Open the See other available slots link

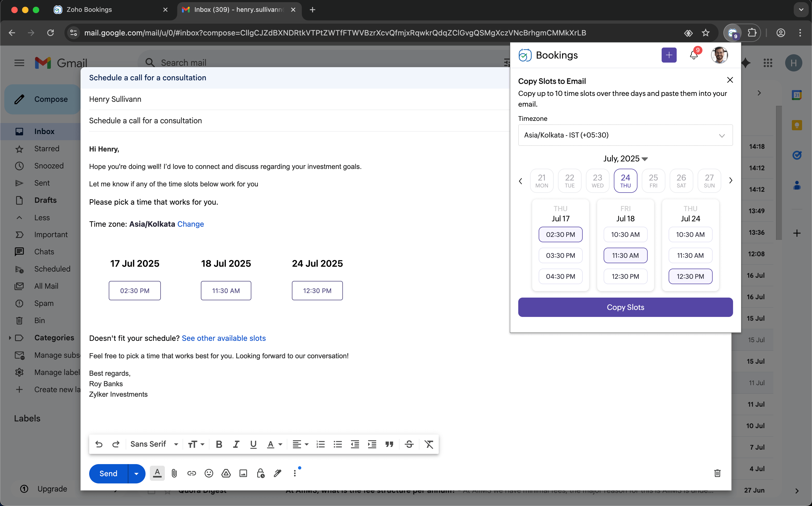coord(223,338)
